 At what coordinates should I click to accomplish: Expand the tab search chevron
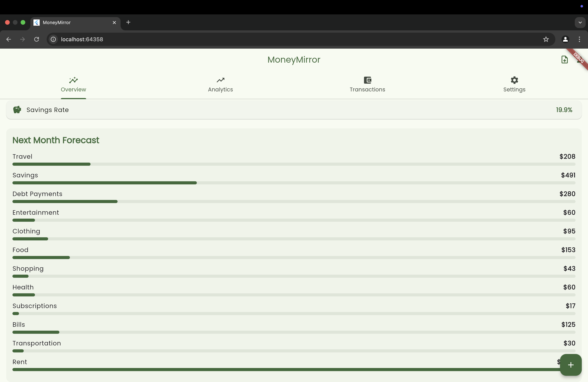580,23
